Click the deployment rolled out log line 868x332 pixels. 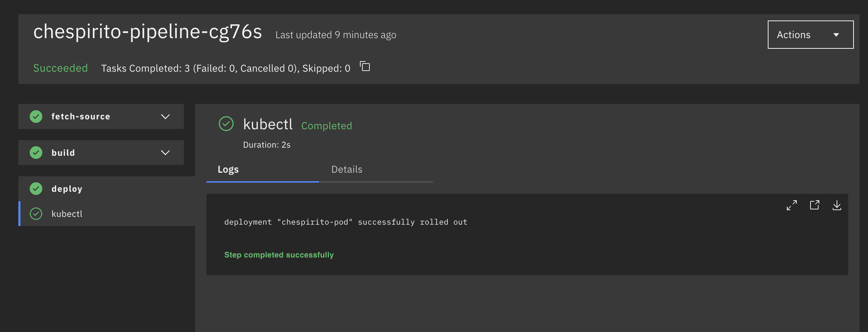(346, 222)
